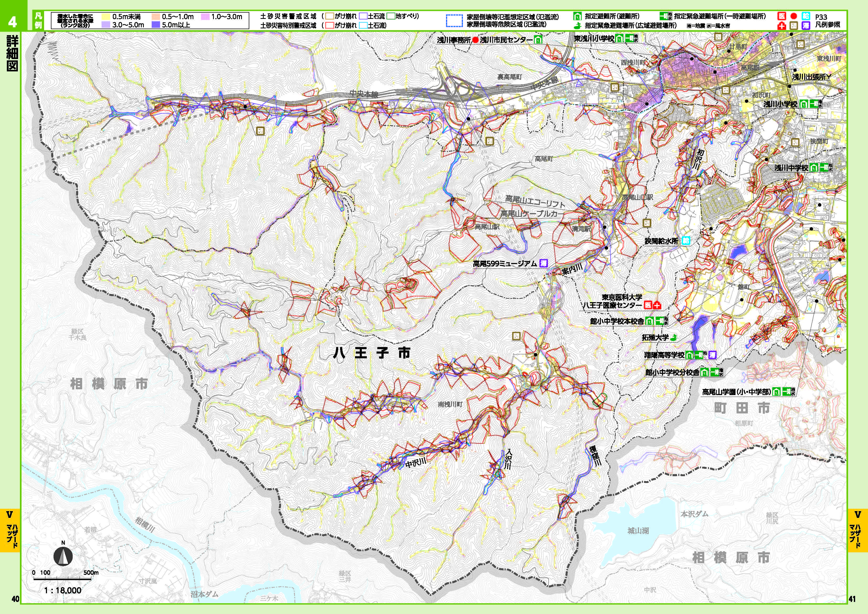Click the 1:18,000 scale text
The height and width of the screenshot is (614, 868).
point(63,590)
